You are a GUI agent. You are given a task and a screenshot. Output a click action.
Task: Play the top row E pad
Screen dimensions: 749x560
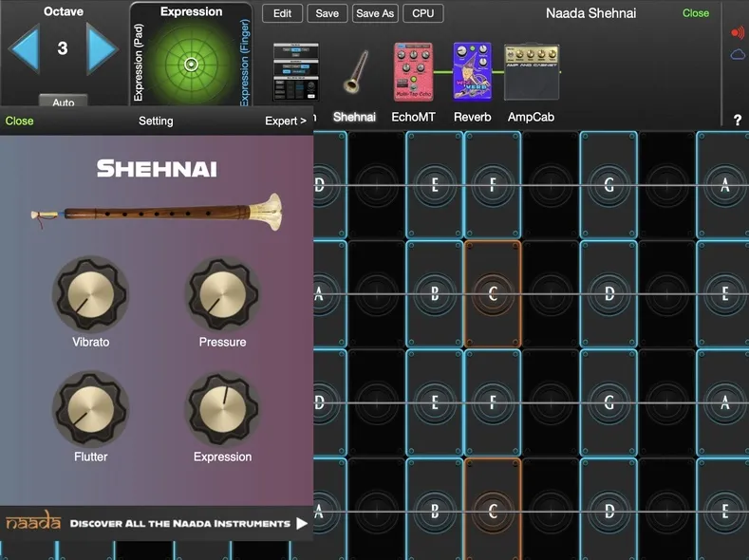[x=434, y=185]
